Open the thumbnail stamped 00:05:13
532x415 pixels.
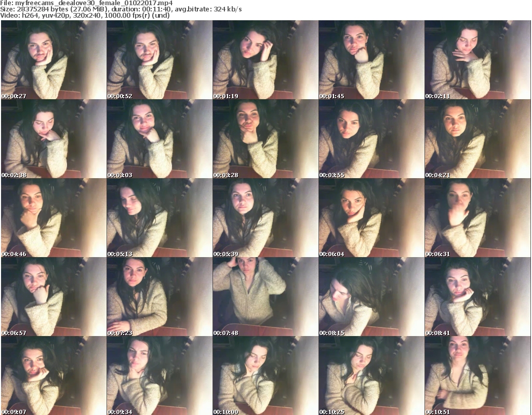tap(159, 218)
